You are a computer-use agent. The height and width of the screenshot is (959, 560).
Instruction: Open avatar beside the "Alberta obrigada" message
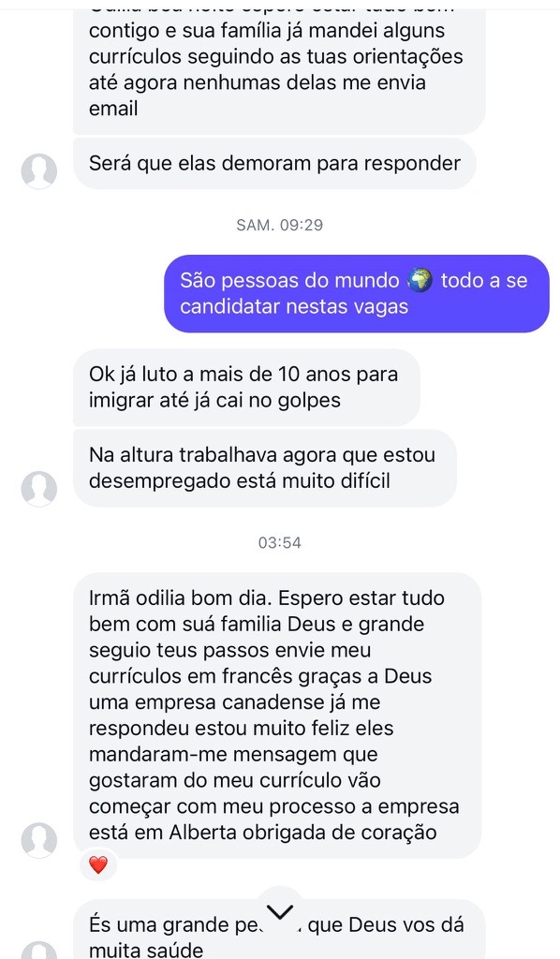point(39,840)
